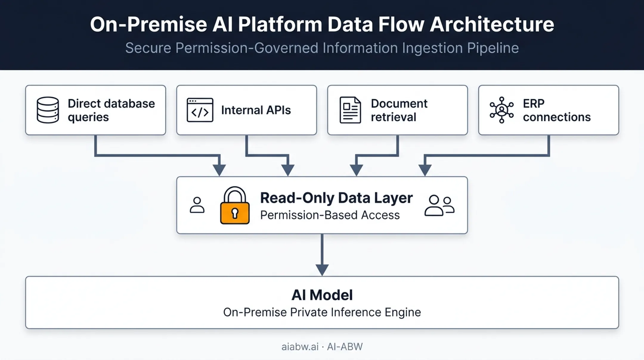Viewport: 644px width, 360px height.
Task: Click the database cylinder icon
Action: (47, 110)
